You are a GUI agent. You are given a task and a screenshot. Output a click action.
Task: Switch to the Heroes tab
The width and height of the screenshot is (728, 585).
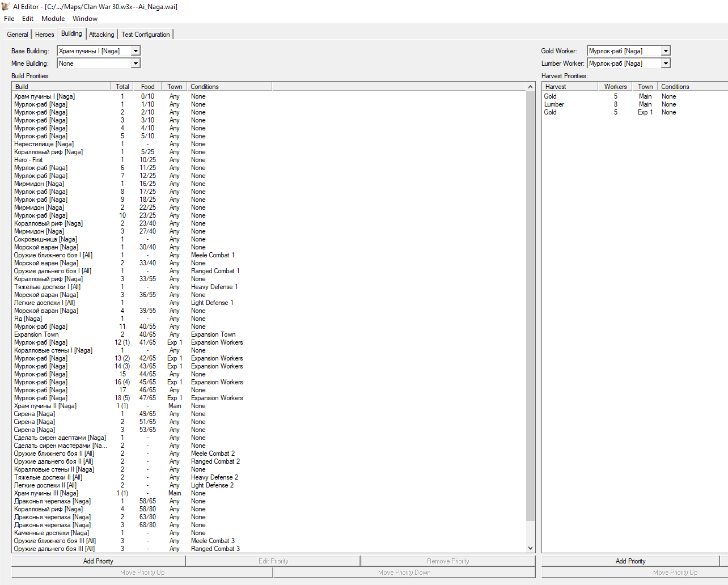[44, 35]
